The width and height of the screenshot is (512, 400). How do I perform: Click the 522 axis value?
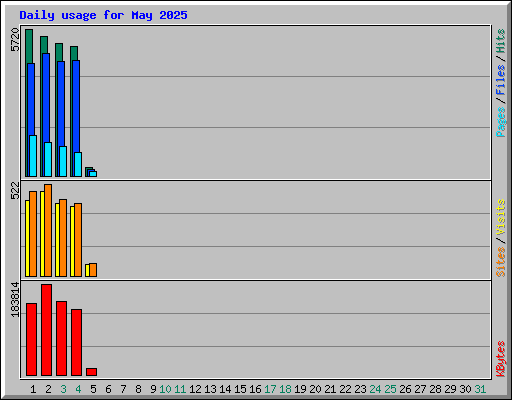(15, 191)
